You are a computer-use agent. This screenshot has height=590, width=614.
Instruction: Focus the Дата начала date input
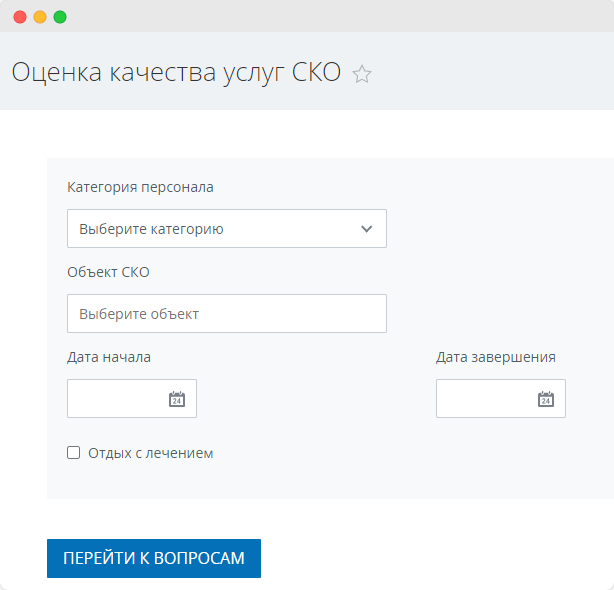click(x=132, y=398)
